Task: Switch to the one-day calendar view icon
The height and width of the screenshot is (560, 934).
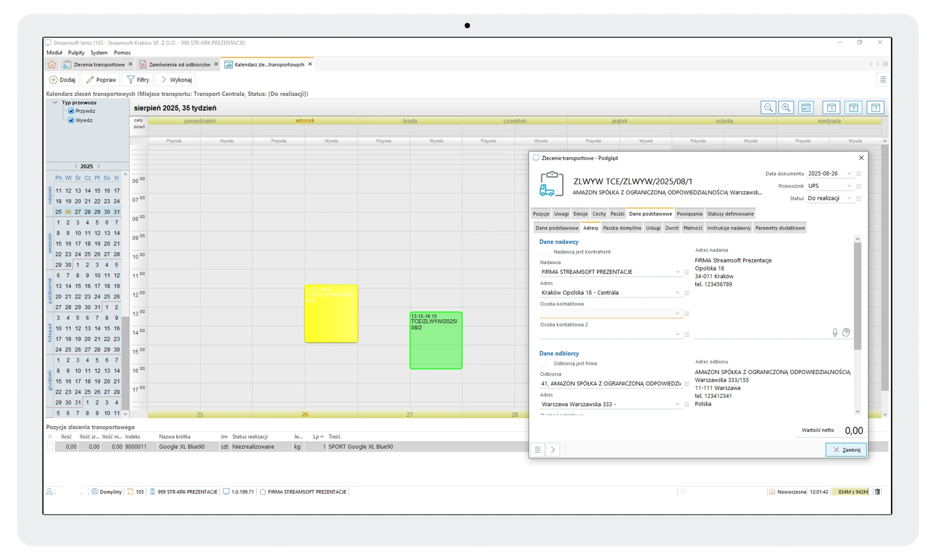Action: tap(831, 108)
